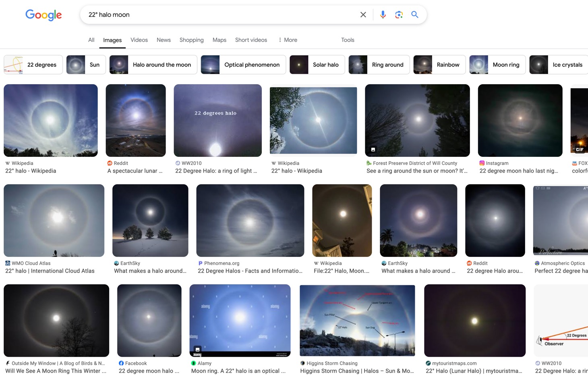Switch to the Videos tab
Screen dimensions: 588x379
[139, 40]
